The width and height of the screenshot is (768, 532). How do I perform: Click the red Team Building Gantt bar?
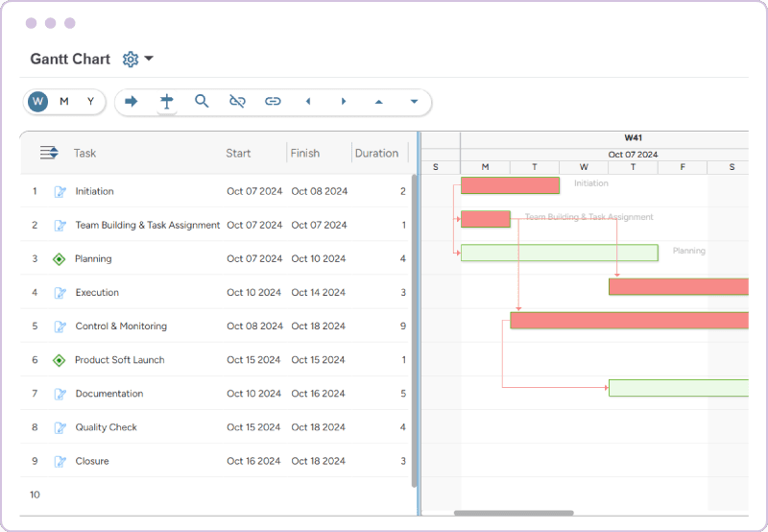(x=486, y=220)
